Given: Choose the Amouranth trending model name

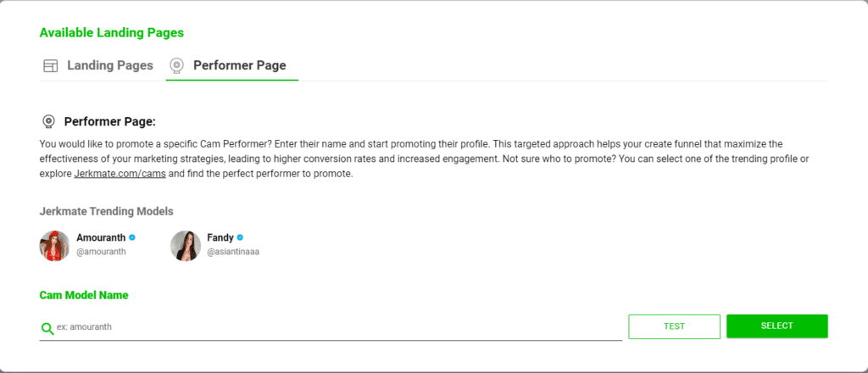Looking at the screenshot, I should (x=100, y=238).
